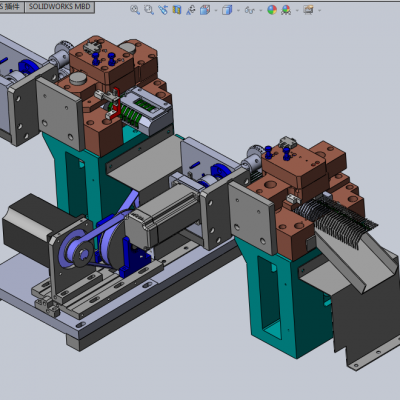Toggle the Hide/Show Items glasses icon

[x=249, y=10]
